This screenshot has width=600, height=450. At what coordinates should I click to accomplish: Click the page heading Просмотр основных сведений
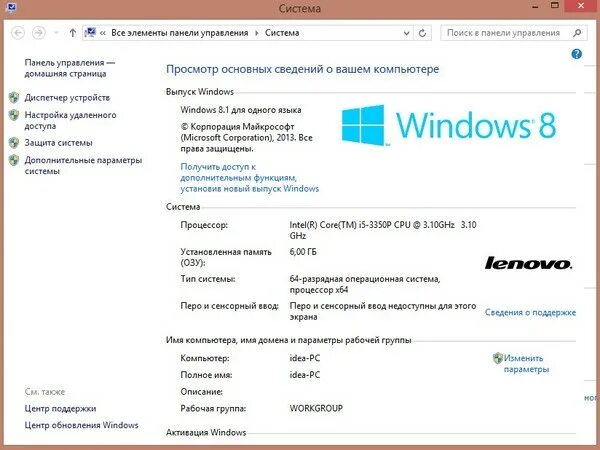[x=303, y=69]
